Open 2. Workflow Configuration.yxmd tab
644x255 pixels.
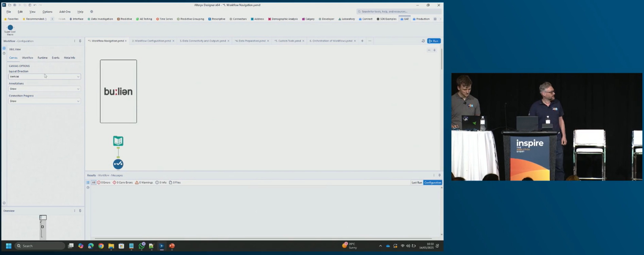click(x=151, y=41)
